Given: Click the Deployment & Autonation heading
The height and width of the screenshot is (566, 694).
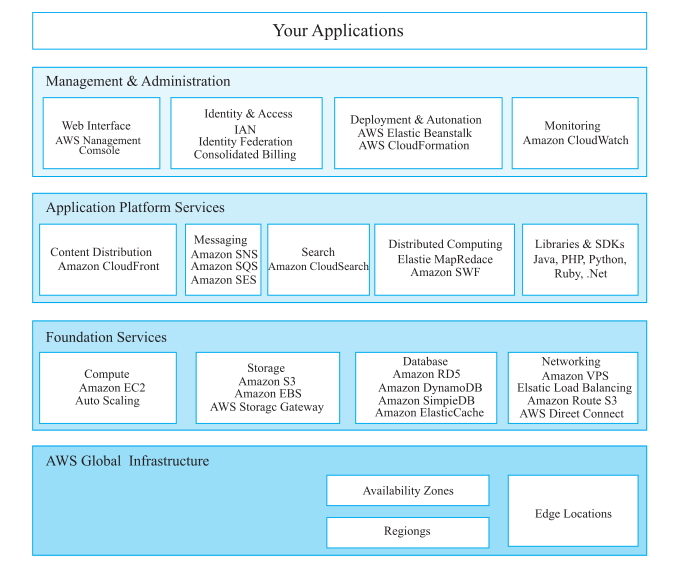Looking at the screenshot, I should 416,120.
